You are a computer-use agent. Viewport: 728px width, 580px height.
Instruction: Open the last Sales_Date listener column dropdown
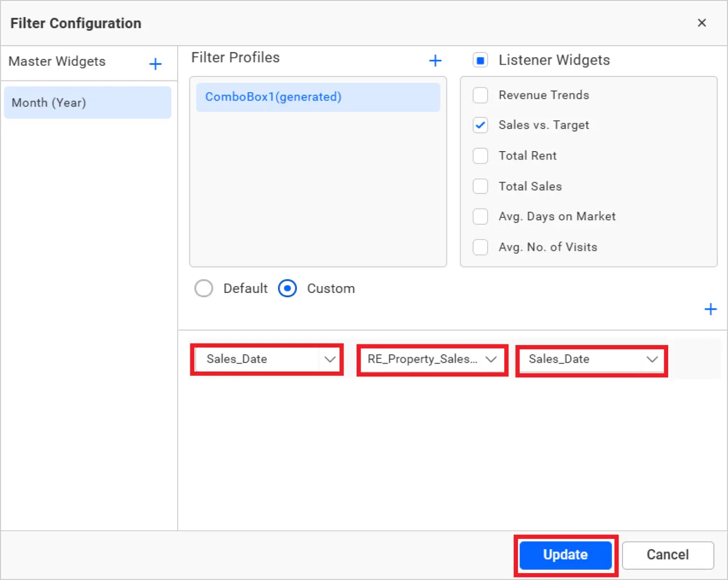pos(592,359)
